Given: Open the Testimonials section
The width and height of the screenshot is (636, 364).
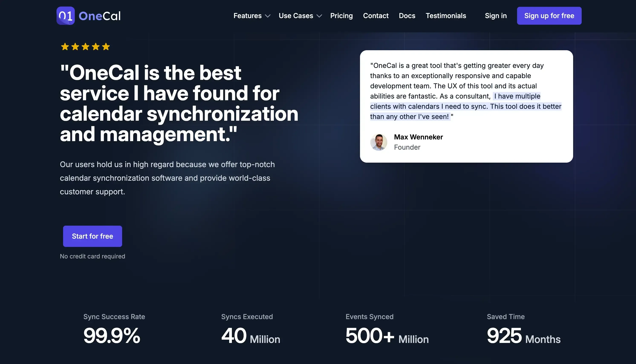Looking at the screenshot, I should (x=446, y=16).
